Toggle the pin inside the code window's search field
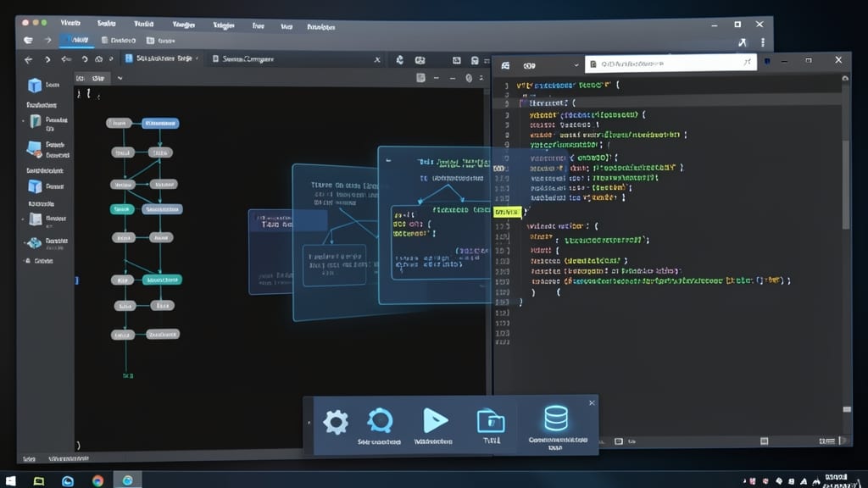 (x=748, y=63)
